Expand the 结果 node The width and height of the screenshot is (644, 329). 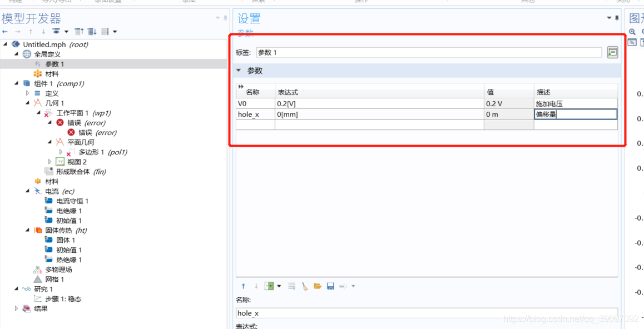point(17,309)
